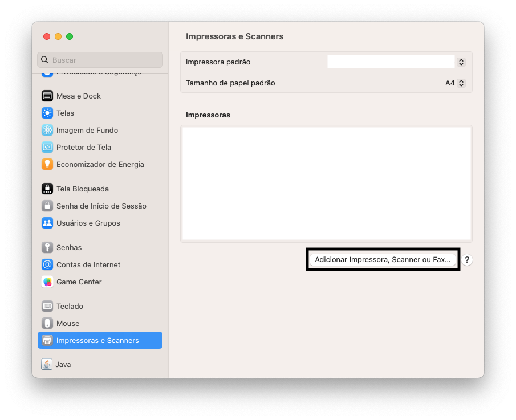This screenshot has width=516, height=420.
Task: Open Impressora padrão dropdown arrows
Action: tap(461, 62)
